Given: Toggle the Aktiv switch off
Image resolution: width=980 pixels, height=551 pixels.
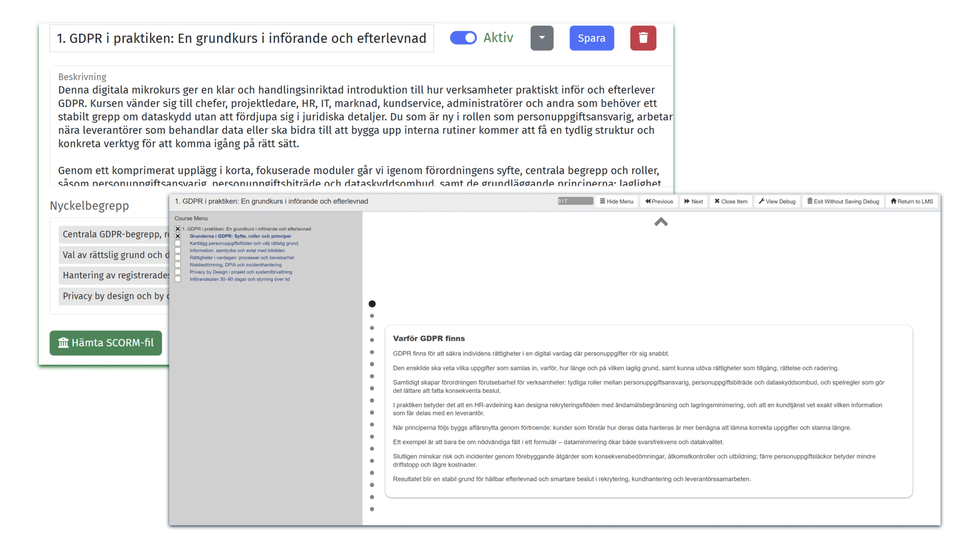Looking at the screenshot, I should [x=463, y=38].
